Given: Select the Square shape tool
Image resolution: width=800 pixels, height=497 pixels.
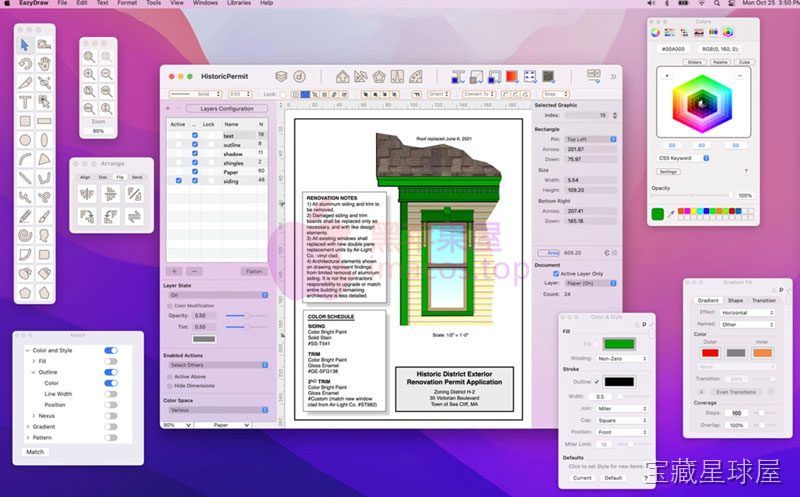Looking at the screenshot, I should tap(25, 121).
